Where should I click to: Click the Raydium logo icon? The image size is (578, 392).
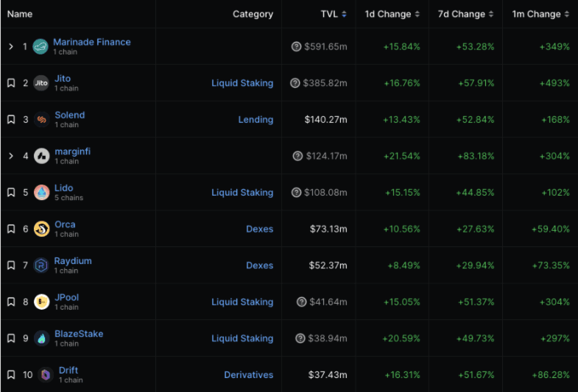[x=41, y=266]
